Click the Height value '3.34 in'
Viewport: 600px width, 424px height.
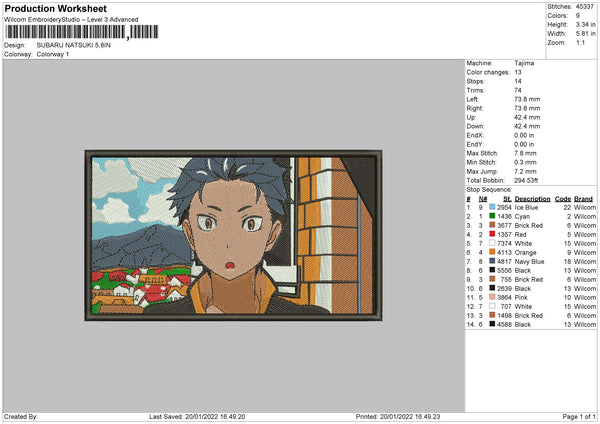click(x=585, y=24)
